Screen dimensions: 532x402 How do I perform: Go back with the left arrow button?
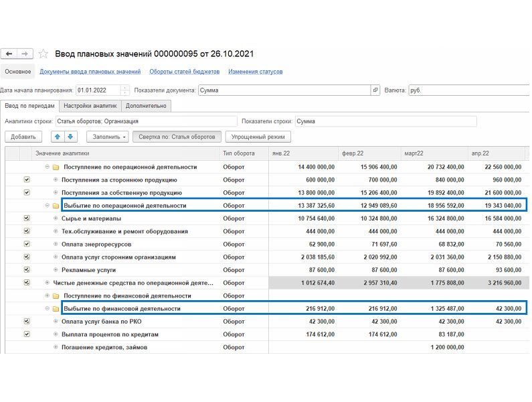[9, 54]
